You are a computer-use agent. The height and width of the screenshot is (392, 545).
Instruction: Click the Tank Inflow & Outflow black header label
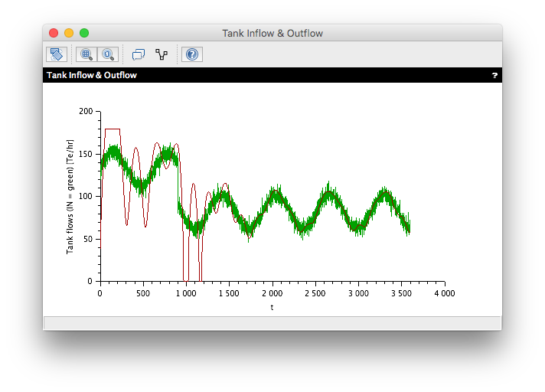pyautogui.click(x=92, y=75)
